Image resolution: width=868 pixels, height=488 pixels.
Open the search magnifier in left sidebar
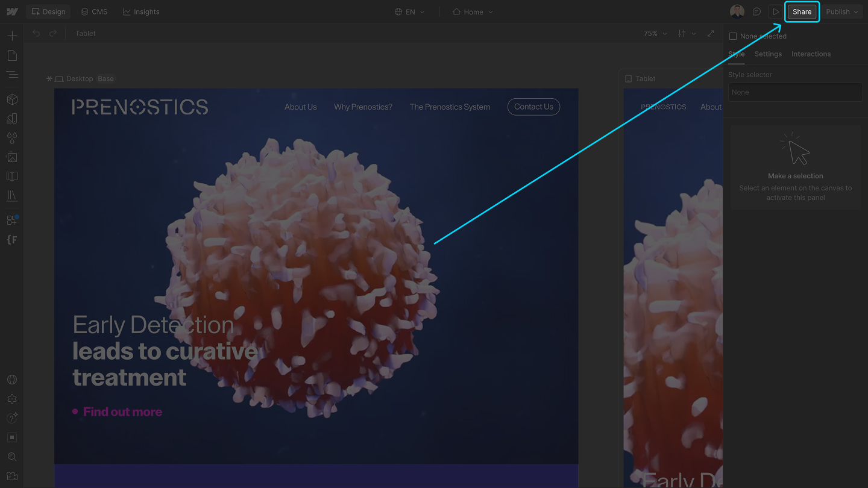point(12,457)
